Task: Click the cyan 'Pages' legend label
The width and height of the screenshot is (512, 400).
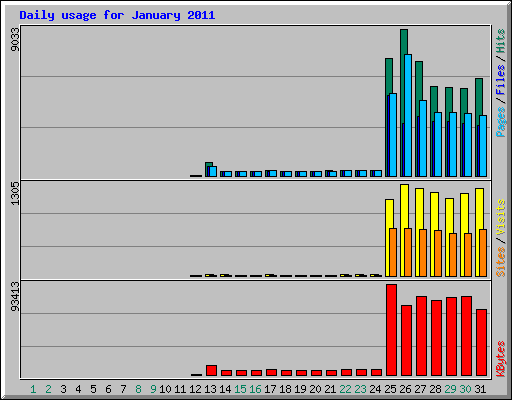Action: point(500,122)
